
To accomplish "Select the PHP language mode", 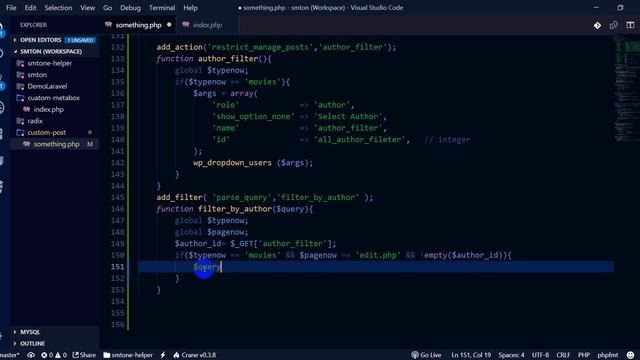I will [584, 355].
